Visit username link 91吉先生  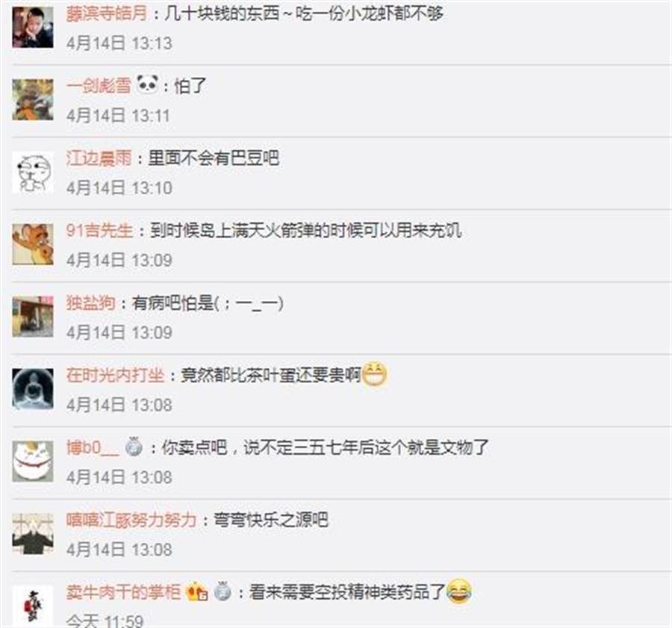tap(99, 231)
